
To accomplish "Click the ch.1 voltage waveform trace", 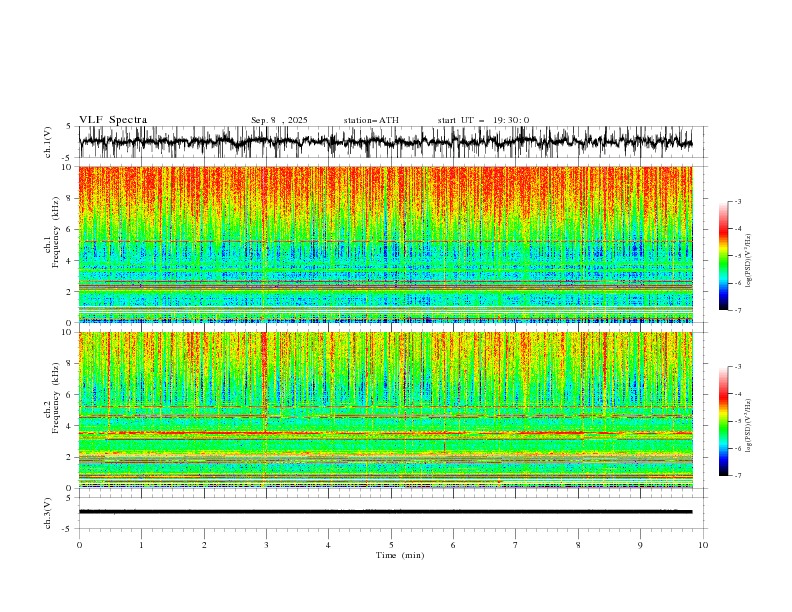I will (x=385, y=142).
